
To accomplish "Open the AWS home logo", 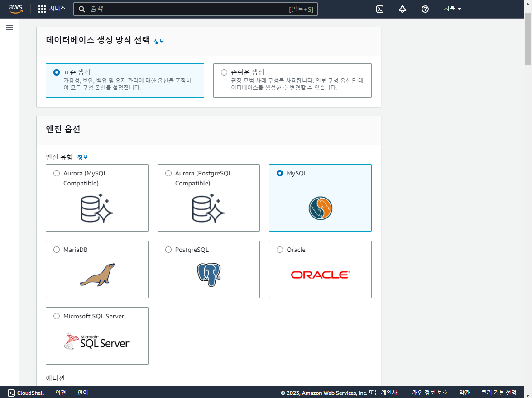I will pos(15,9).
